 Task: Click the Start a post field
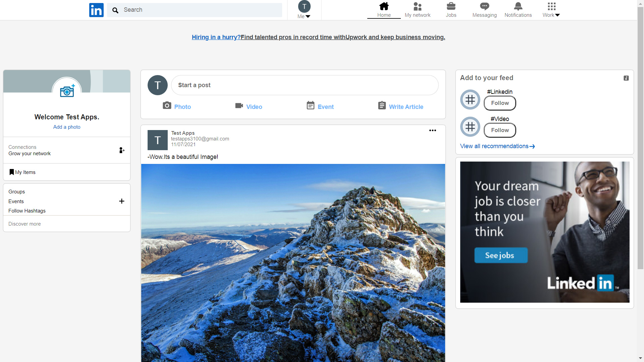[305, 85]
